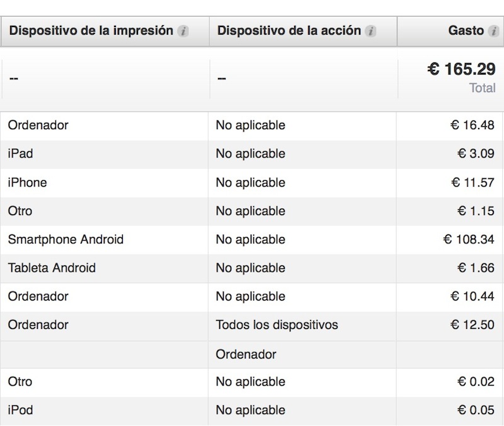Sort by Dispositivo de la impresión column header

91,31
